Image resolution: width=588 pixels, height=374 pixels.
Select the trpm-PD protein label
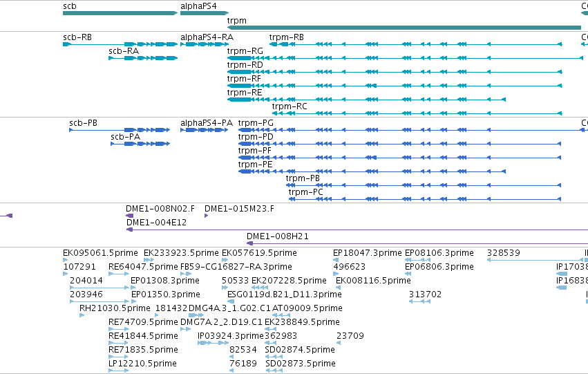256,137
